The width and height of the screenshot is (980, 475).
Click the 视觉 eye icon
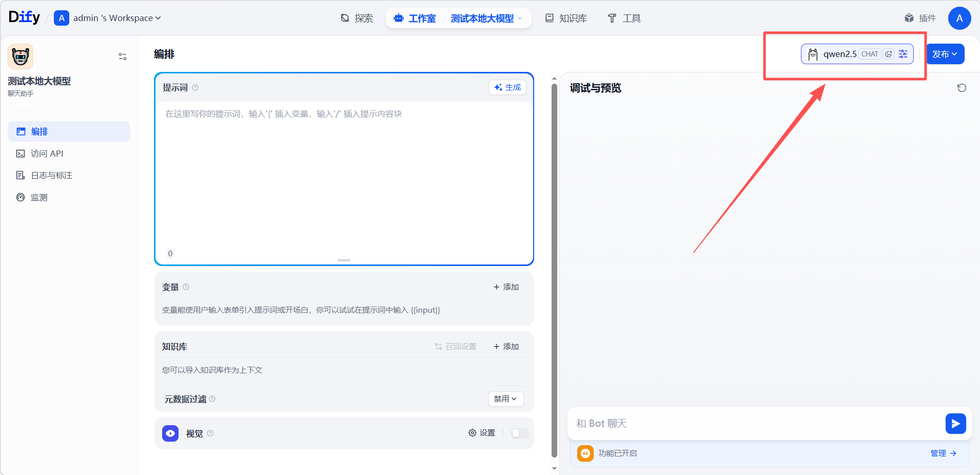coord(170,433)
